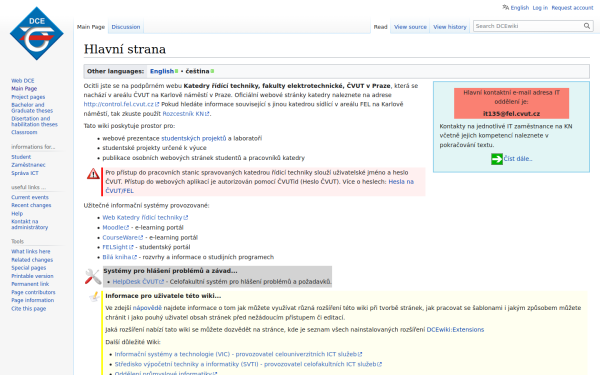Open studentských projektů link
The width and height of the screenshot is (600, 375).
[x=194, y=138]
